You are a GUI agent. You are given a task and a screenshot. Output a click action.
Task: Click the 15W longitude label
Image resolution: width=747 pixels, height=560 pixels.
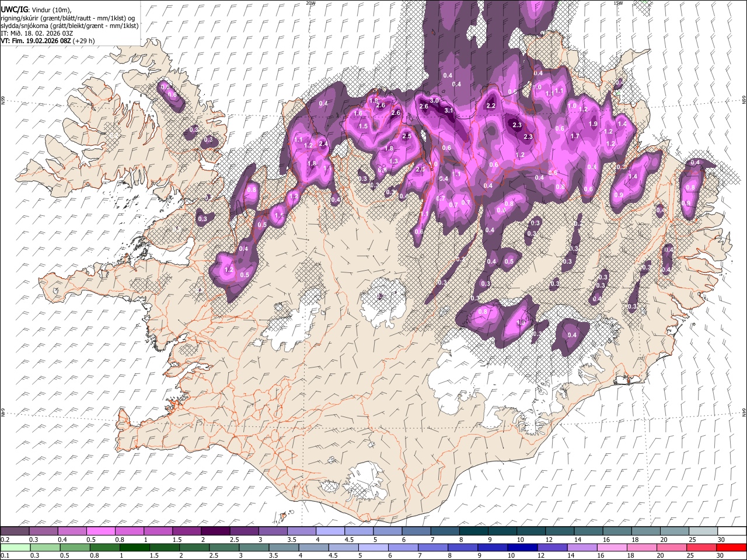[618, 3]
